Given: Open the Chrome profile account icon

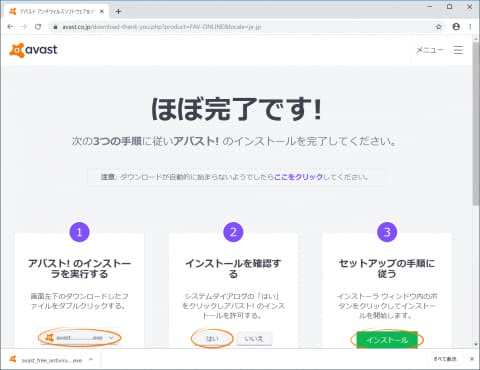Looking at the screenshot, I should tap(456, 27).
